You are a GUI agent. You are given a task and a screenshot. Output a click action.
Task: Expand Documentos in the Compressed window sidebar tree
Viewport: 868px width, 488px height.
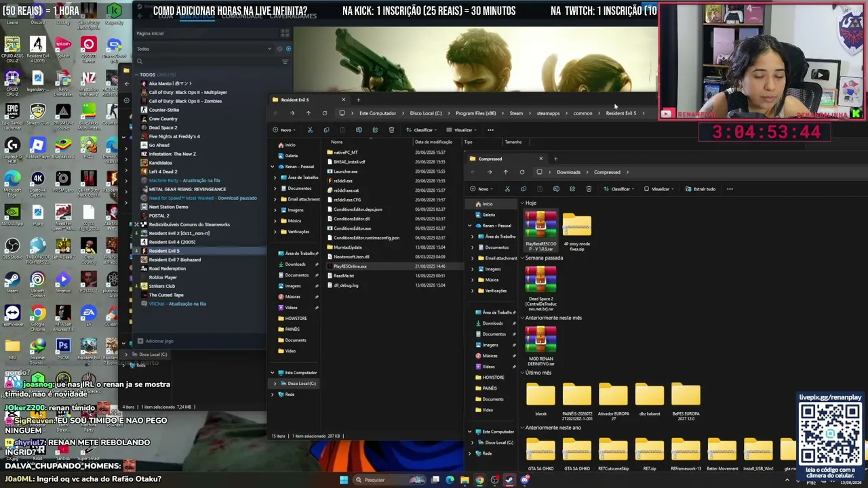(x=473, y=247)
